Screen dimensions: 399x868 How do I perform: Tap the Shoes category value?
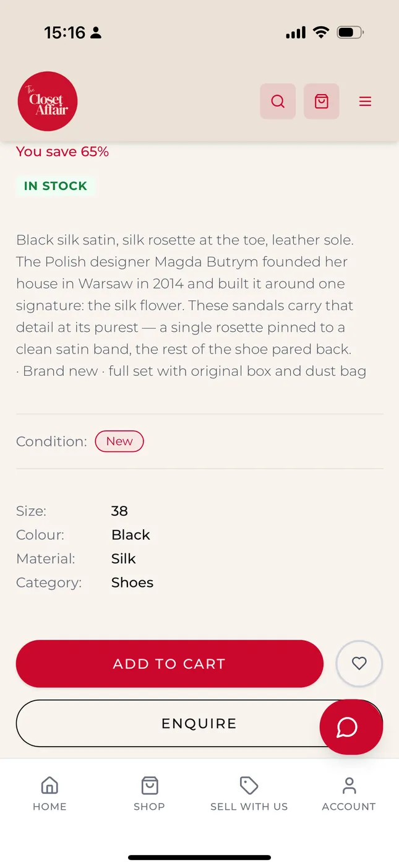pyautogui.click(x=132, y=583)
